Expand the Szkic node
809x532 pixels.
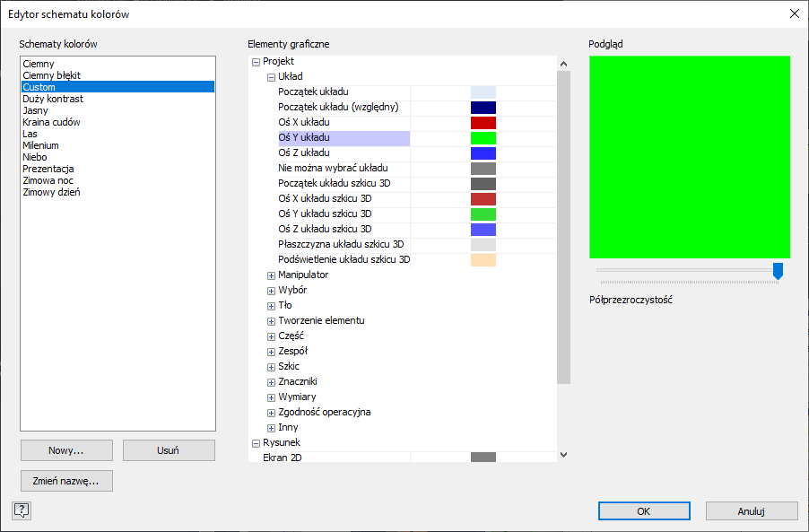[x=271, y=367]
